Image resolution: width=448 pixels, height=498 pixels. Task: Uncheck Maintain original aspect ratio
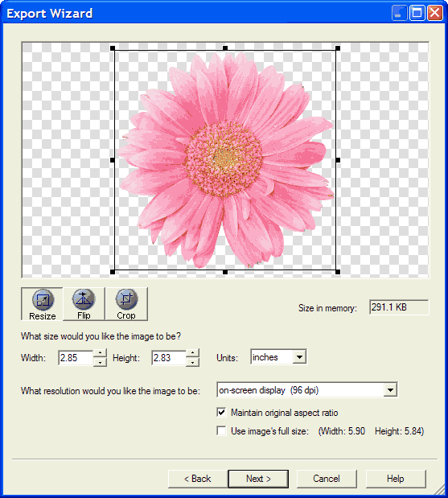(222, 412)
